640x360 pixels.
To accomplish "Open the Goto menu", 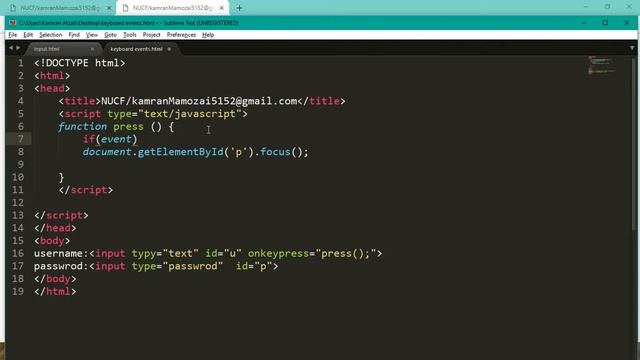I will pyautogui.click(x=110, y=35).
